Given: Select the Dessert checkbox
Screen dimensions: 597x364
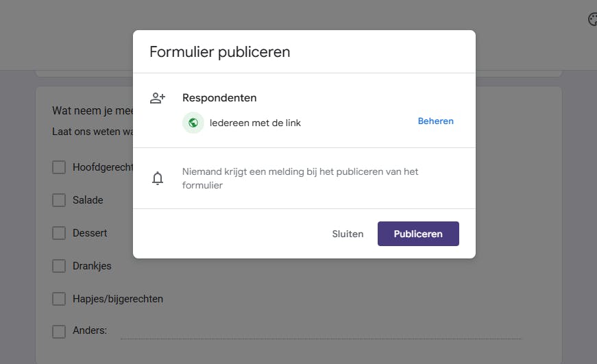Looking at the screenshot, I should point(59,233).
